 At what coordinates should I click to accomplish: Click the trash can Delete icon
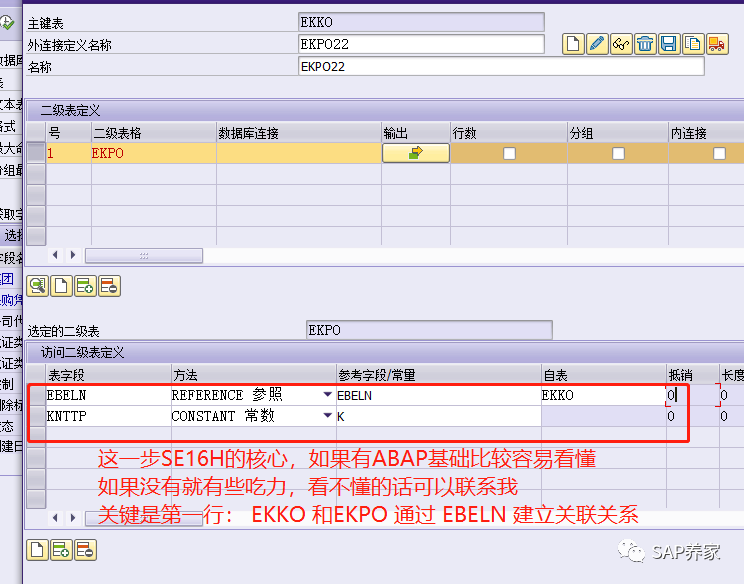(x=645, y=45)
